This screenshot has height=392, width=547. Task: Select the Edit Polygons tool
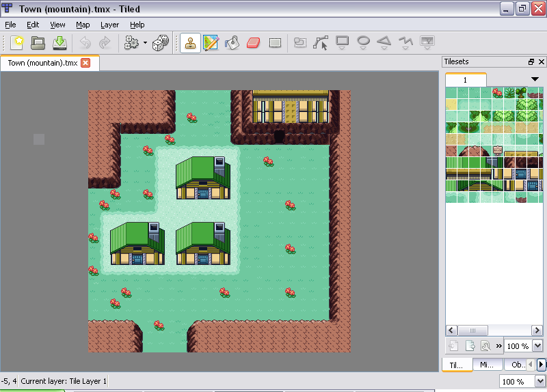tap(321, 43)
